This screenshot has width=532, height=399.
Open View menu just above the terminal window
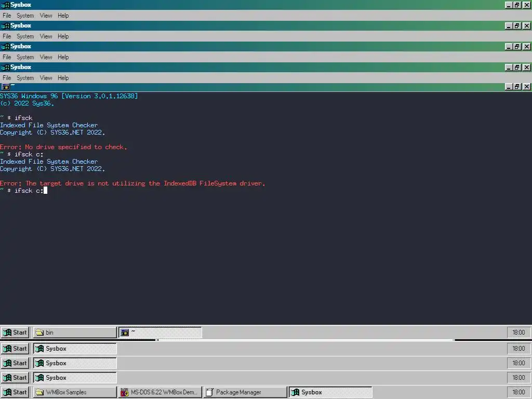(46, 78)
